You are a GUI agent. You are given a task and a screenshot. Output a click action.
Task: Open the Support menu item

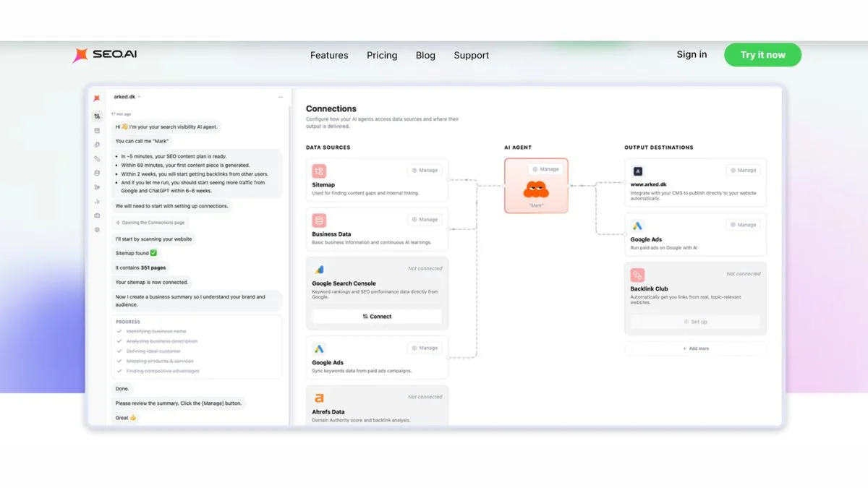472,55
